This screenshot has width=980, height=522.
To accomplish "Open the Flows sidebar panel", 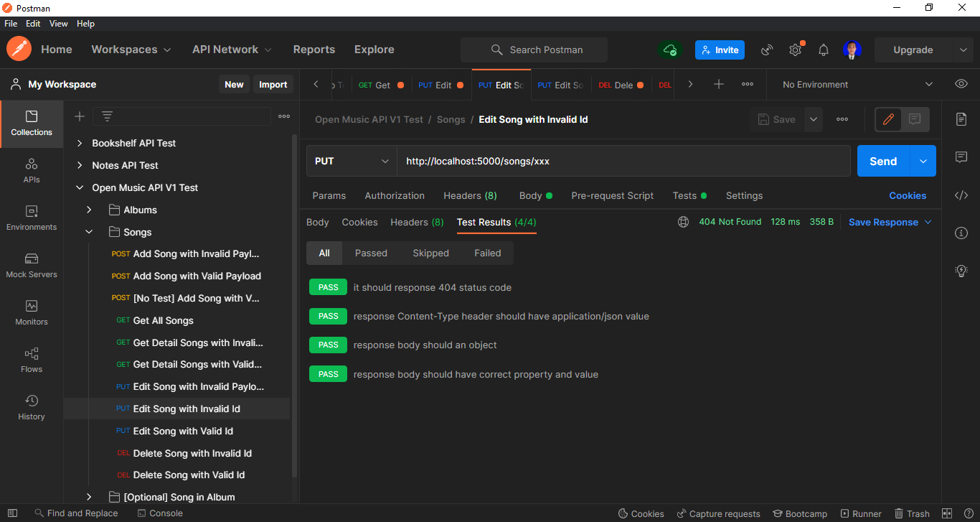I will tap(32, 360).
